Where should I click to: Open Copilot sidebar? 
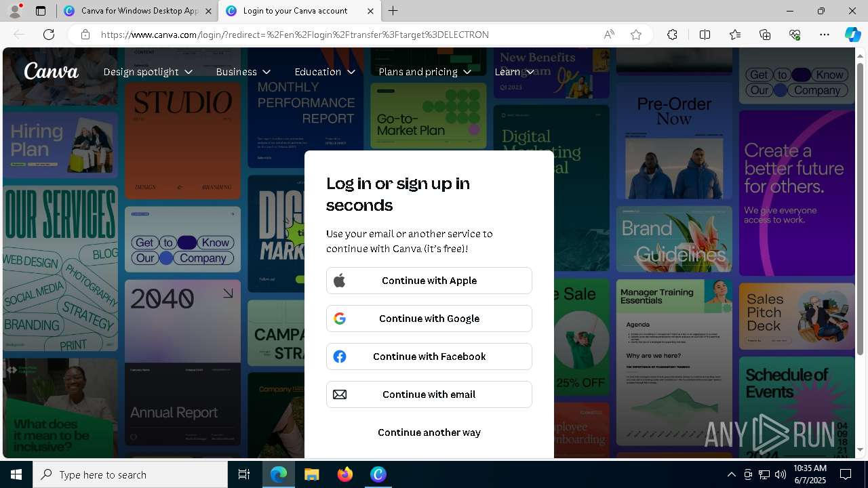coord(852,35)
